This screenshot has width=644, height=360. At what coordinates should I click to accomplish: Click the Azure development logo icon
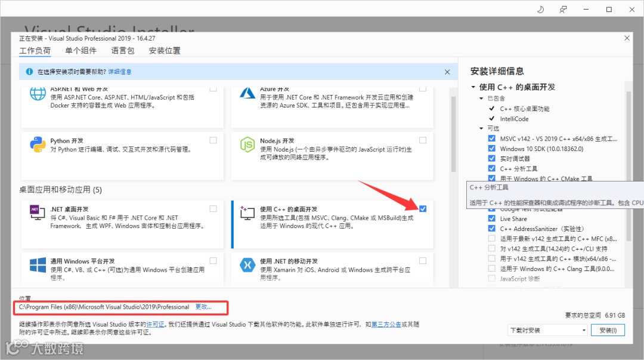point(247,93)
